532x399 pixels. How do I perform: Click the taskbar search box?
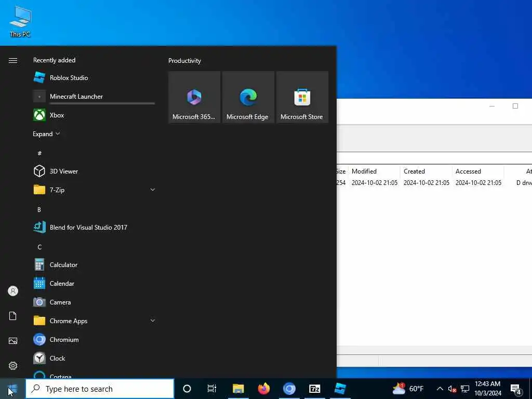click(100, 389)
